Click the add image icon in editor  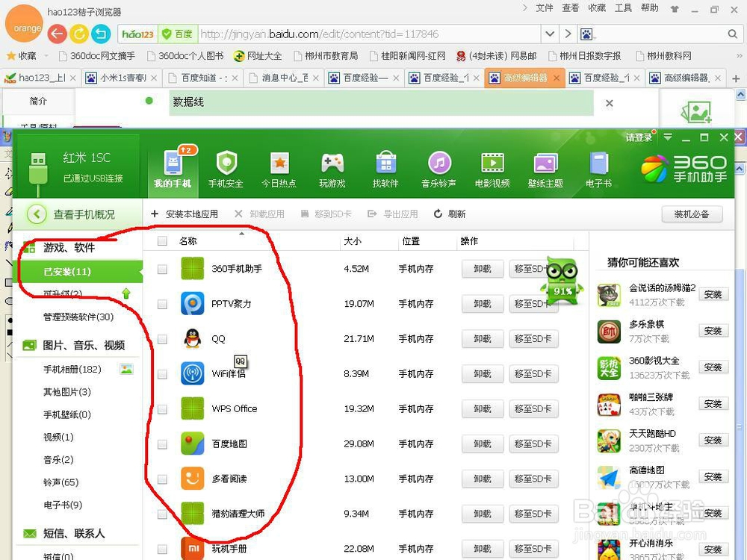695,112
